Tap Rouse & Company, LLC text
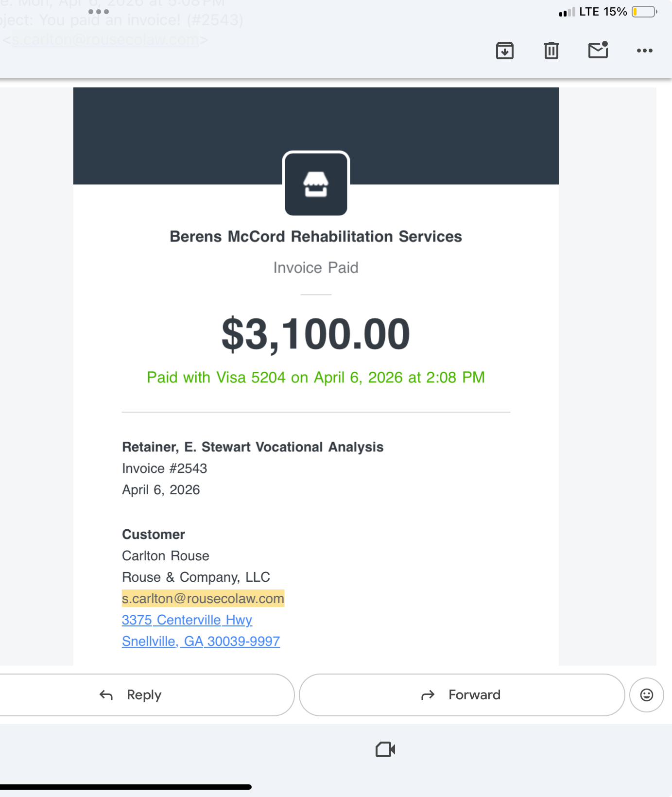Image resolution: width=672 pixels, height=797 pixels. [x=196, y=577]
